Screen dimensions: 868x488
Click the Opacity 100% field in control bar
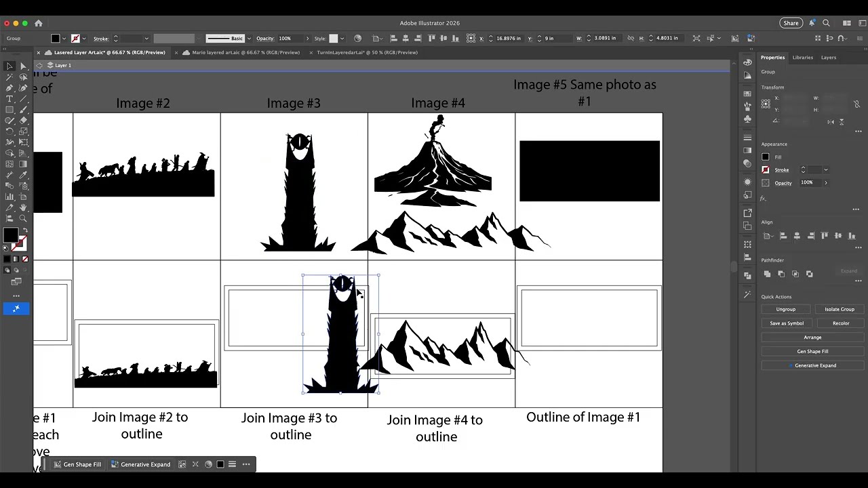(x=290, y=39)
